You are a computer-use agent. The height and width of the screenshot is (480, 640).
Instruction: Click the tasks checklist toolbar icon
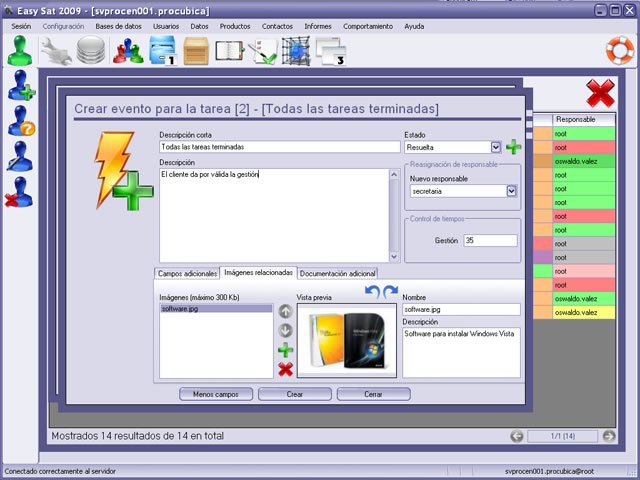coord(264,50)
